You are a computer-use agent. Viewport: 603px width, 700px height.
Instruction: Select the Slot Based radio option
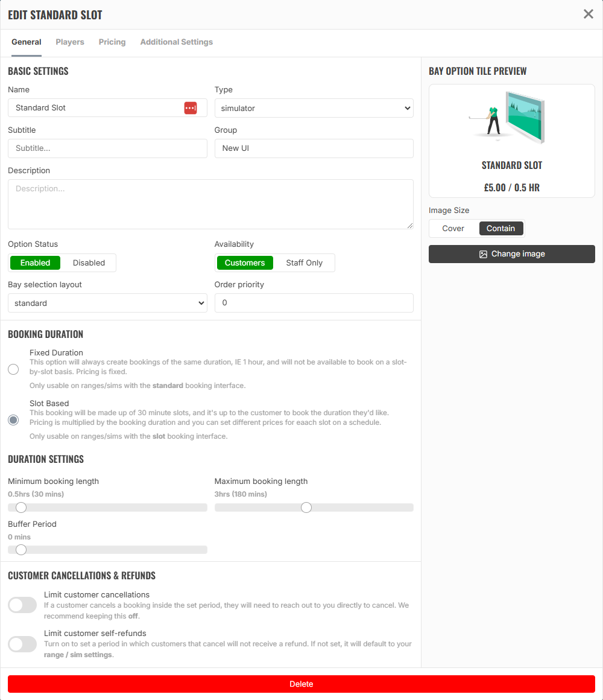click(x=13, y=420)
